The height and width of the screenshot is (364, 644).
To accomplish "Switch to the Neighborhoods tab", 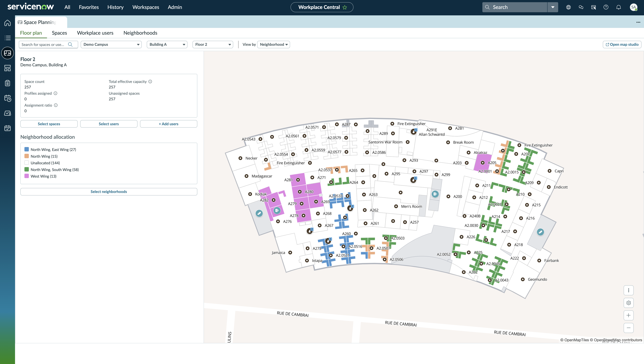I will point(140,33).
